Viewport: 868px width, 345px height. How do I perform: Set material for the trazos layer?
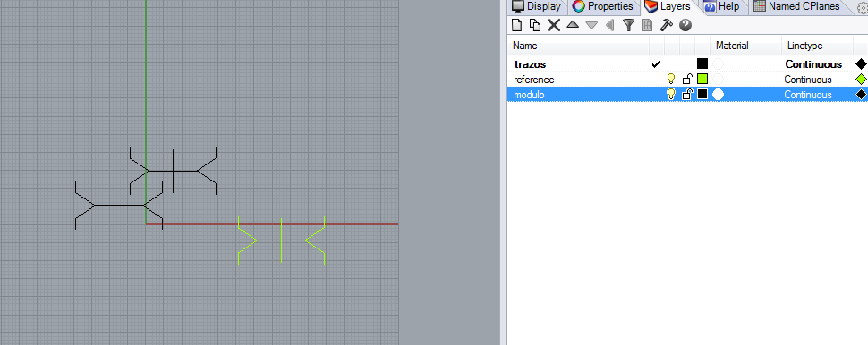click(x=718, y=64)
